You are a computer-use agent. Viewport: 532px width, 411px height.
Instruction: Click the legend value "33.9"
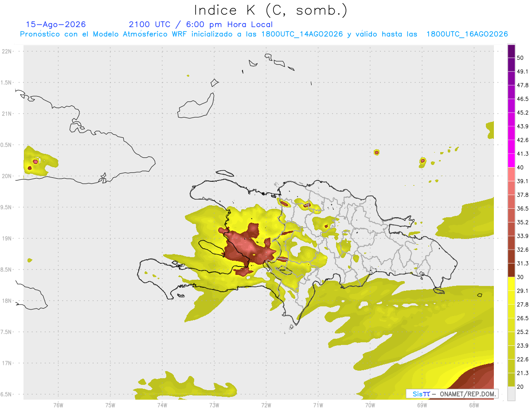coord(523,236)
